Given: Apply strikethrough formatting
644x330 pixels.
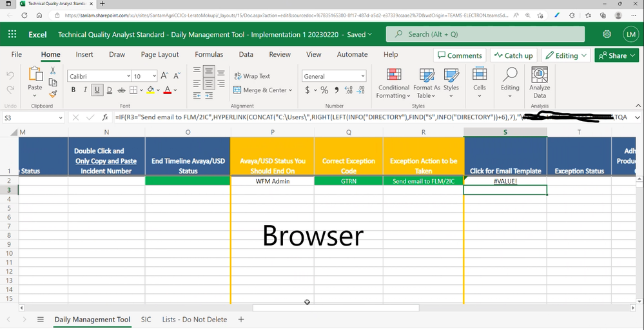Looking at the screenshot, I should pyautogui.click(x=122, y=90).
